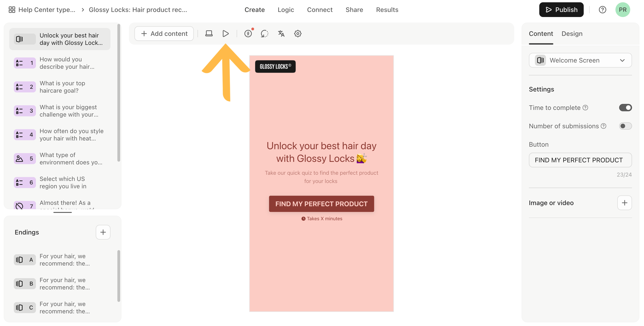The image size is (644, 326).
Task: Select question 2 multiple choice icon
Action: 25,87
